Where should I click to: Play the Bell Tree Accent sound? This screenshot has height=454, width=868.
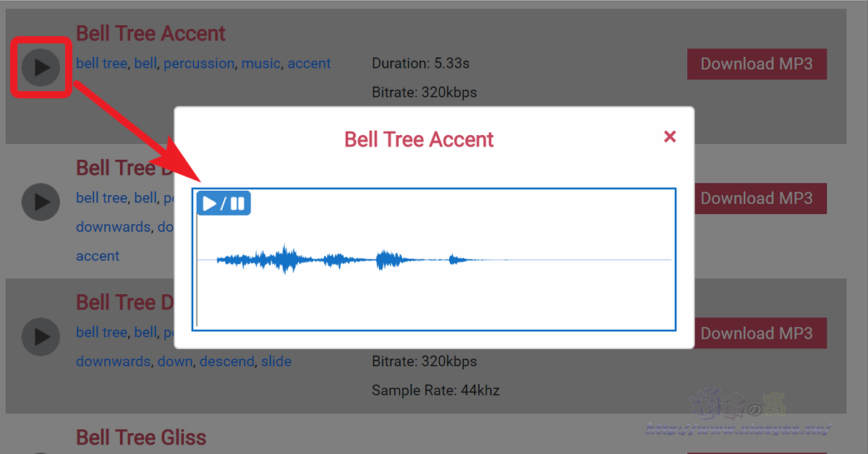coord(41,67)
